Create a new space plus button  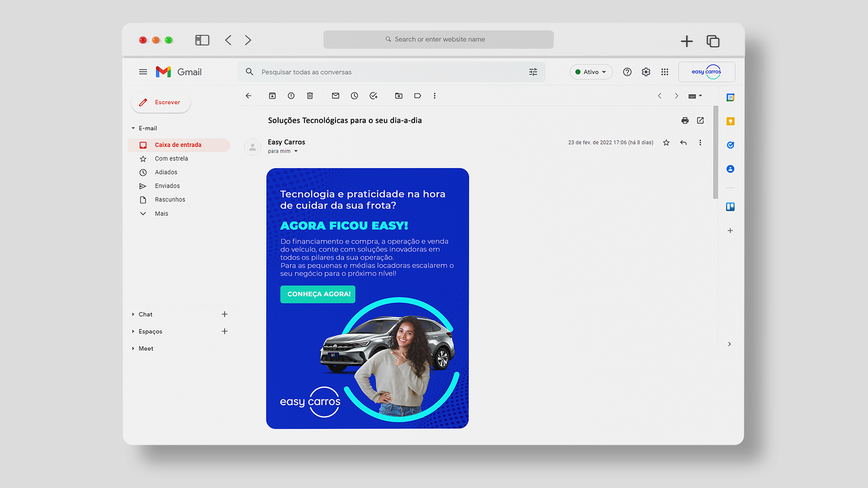pyautogui.click(x=225, y=332)
